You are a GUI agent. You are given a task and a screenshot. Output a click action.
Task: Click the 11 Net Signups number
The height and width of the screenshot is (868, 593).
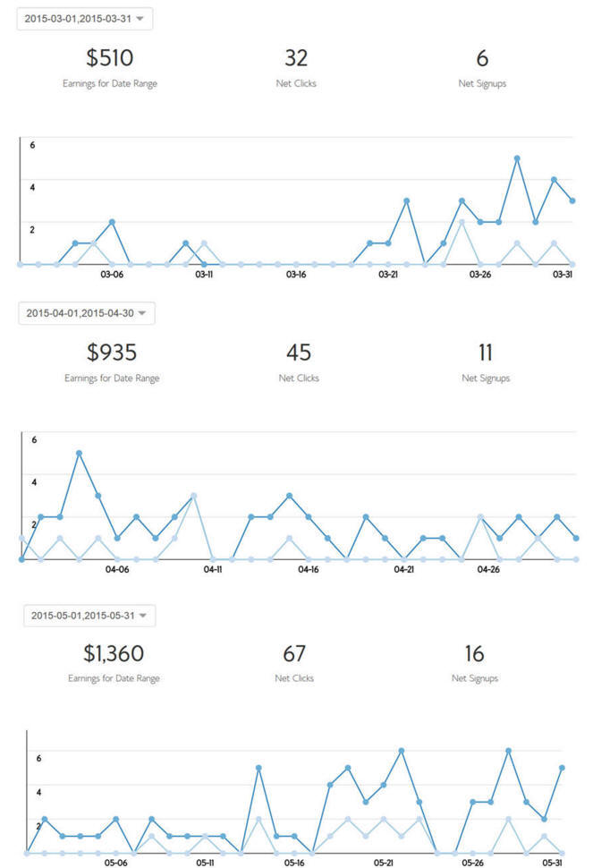pyautogui.click(x=486, y=353)
